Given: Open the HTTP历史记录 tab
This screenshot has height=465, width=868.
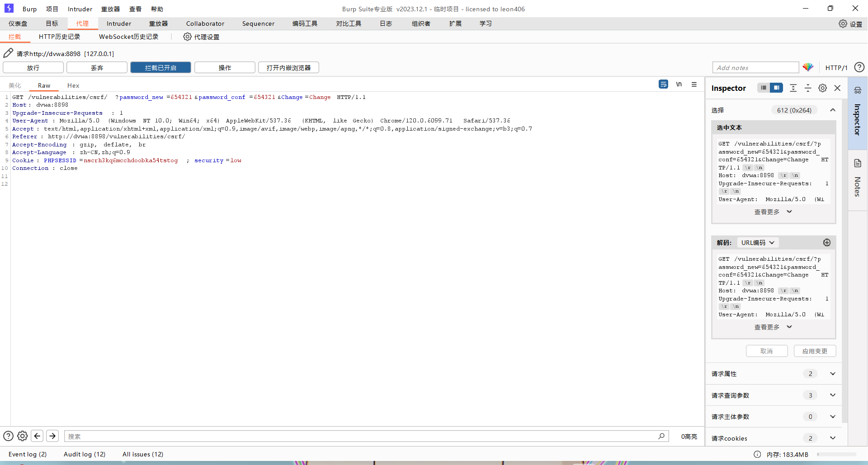Looking at the screenshot, I should 59,37.
